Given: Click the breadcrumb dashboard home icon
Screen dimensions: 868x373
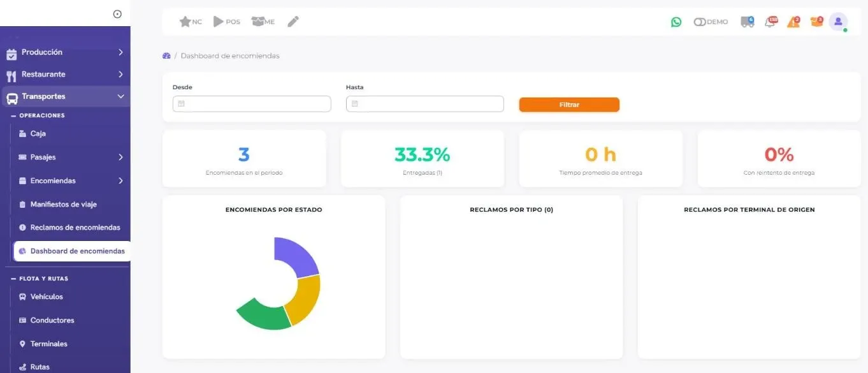Looking at the screenshot, I should pos(166,55).
